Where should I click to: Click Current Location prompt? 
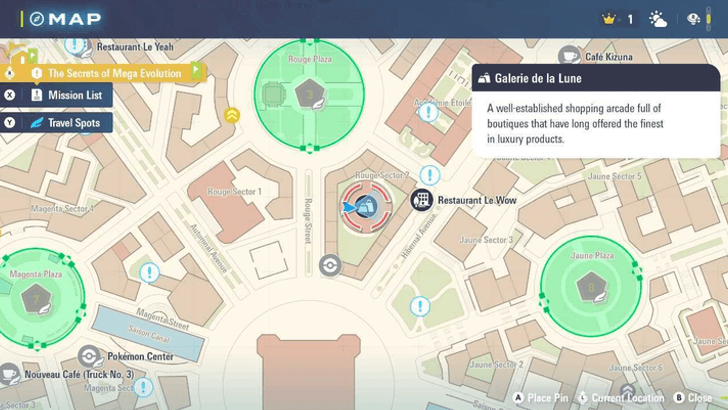[621, 398]
